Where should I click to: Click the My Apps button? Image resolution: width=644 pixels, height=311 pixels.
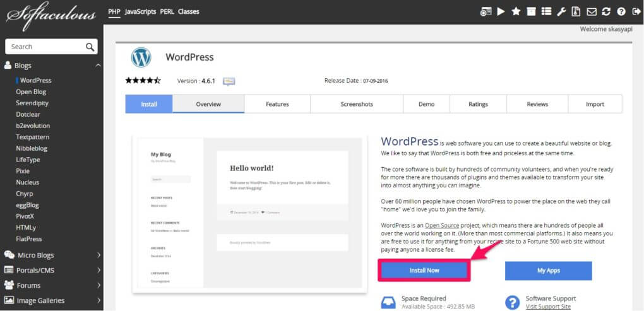548,271
